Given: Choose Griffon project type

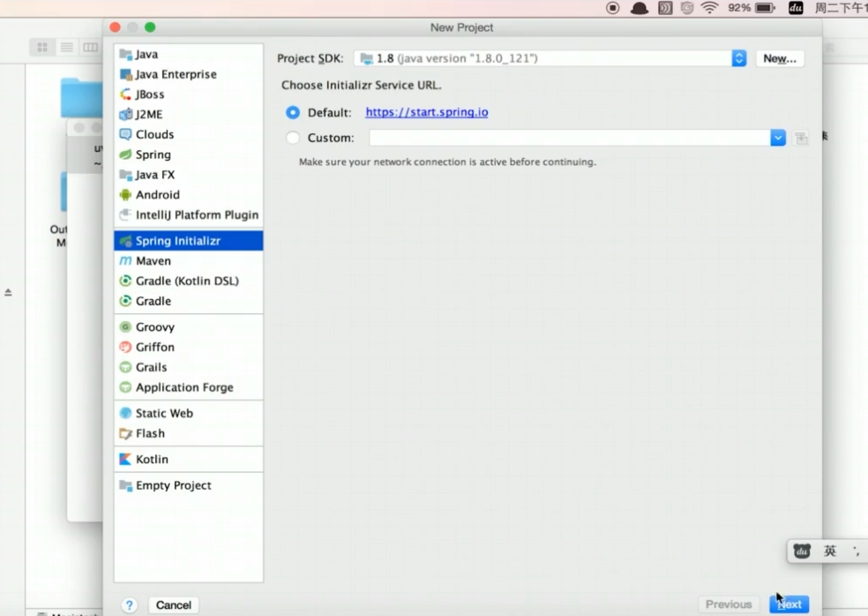Looking at the screenshot, I should (188, 347).
